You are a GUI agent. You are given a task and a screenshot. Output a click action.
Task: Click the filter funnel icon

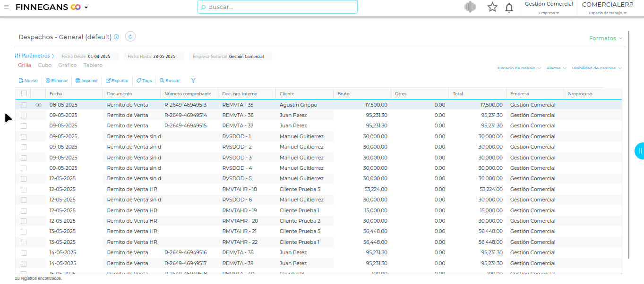point(193,81)
